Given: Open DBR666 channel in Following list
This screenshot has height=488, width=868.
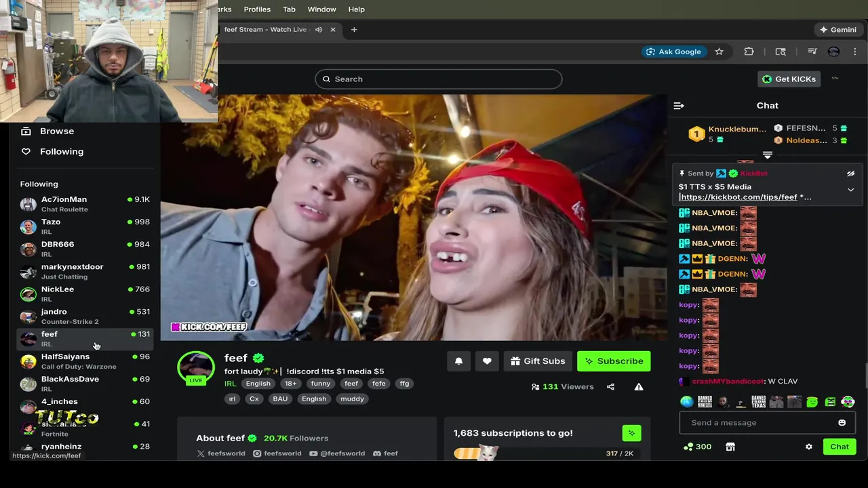Looking at the screenshot, I should pyautogui.click(x=85, y=249).
